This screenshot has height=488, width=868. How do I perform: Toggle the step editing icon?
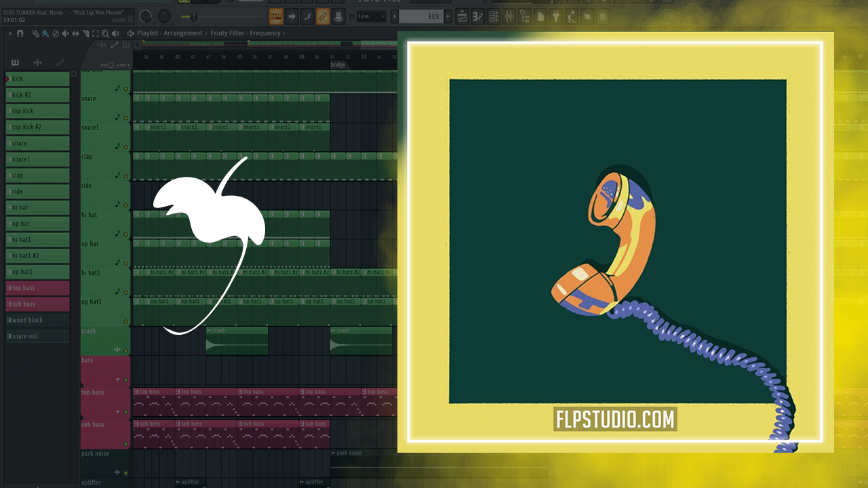[307, 16]
